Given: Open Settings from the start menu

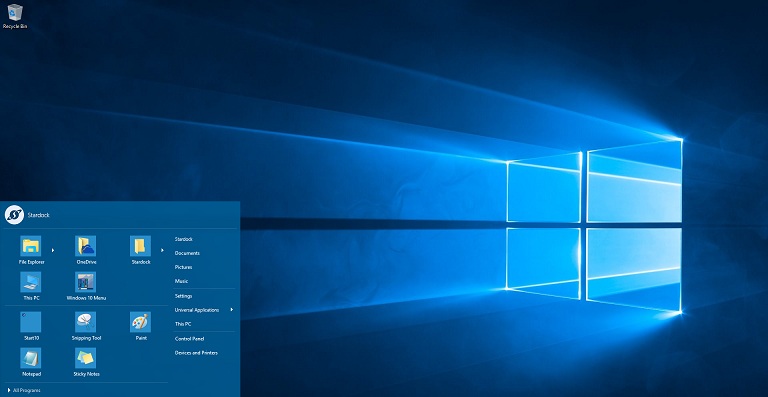Looking at the screenshot, I should 183,296.
